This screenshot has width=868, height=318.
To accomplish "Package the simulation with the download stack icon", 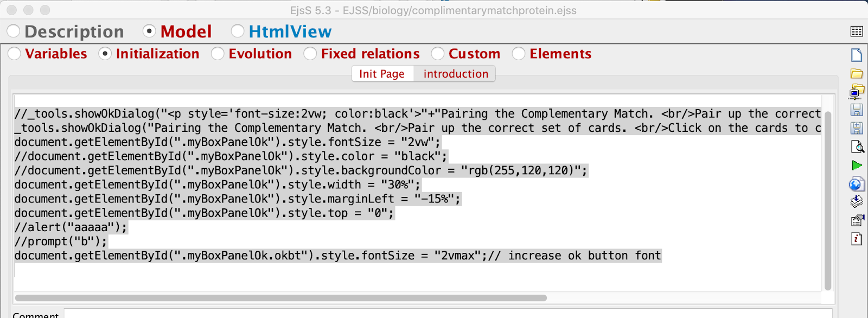I will click(x=857, y=202).
